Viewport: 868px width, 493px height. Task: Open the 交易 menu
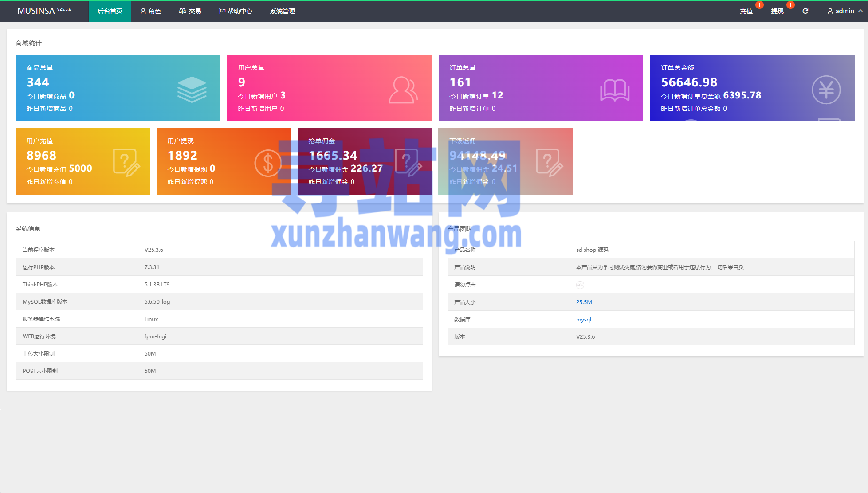tap(190, 11)
